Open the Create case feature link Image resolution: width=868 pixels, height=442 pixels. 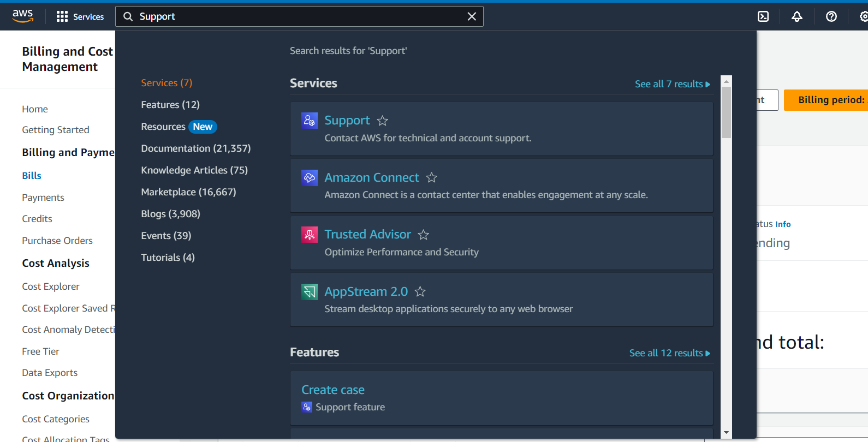point(333,390)
